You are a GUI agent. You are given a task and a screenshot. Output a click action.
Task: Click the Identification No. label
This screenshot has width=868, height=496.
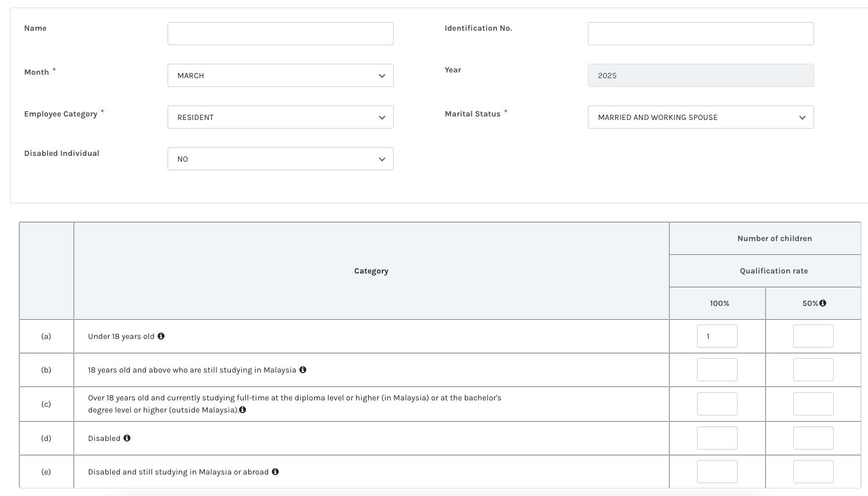click(478, 28)
